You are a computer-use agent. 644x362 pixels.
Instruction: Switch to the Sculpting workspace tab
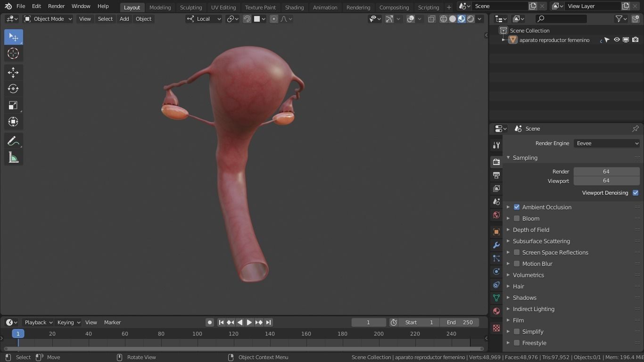click(x=191, y=7)
